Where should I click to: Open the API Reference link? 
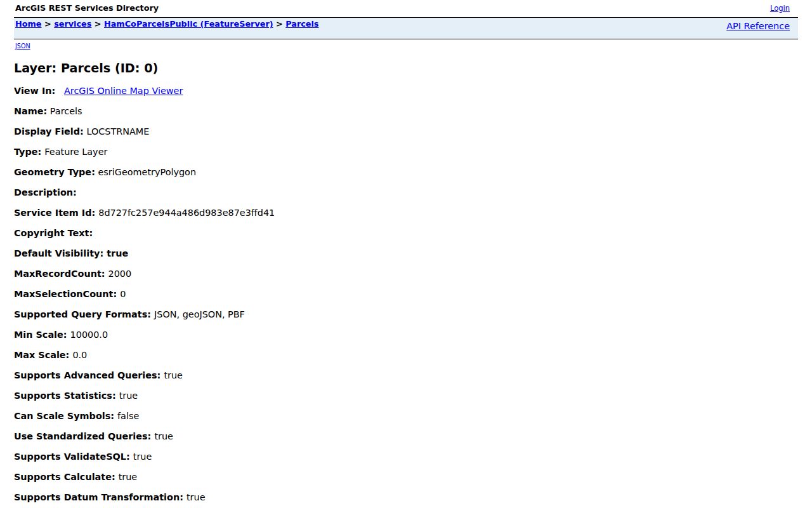tap(758, 26)
